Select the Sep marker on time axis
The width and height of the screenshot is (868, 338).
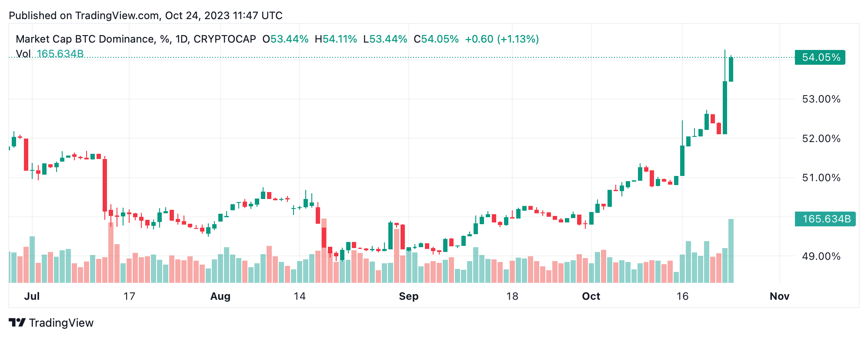click(409, 296)
